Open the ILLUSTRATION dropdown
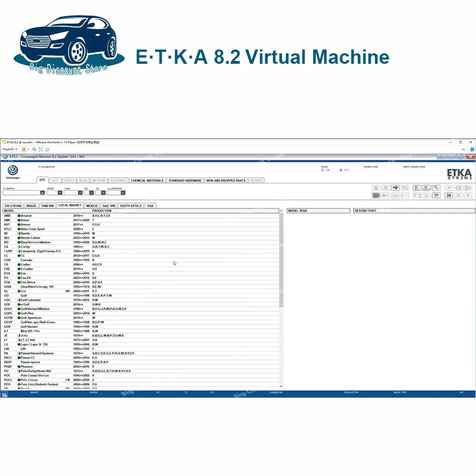 [x=122, y=193]
